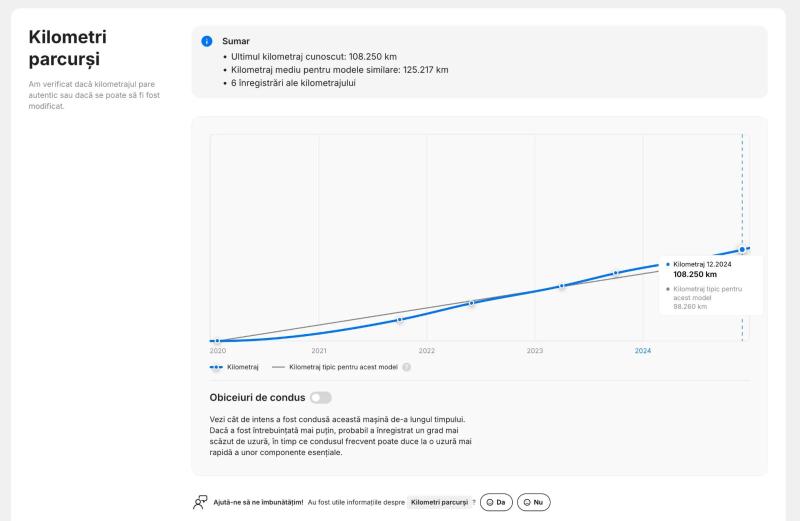Click the feedback person icon
800x521 pixels.
coord(201,501)
